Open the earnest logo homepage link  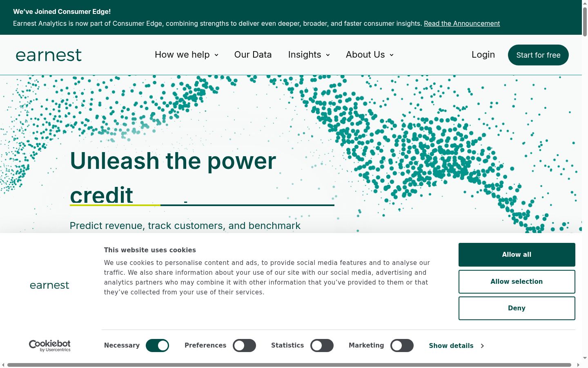tap(49, 55)
